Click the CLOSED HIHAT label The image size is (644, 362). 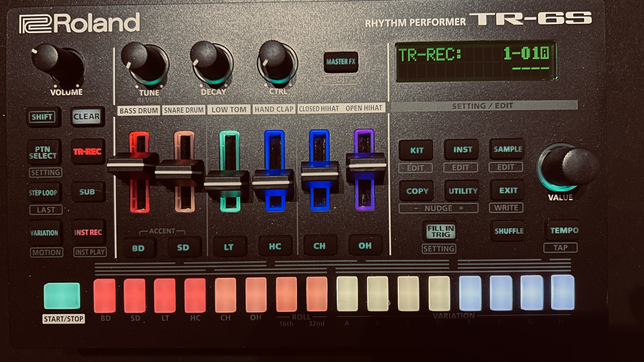coord(319,109)
